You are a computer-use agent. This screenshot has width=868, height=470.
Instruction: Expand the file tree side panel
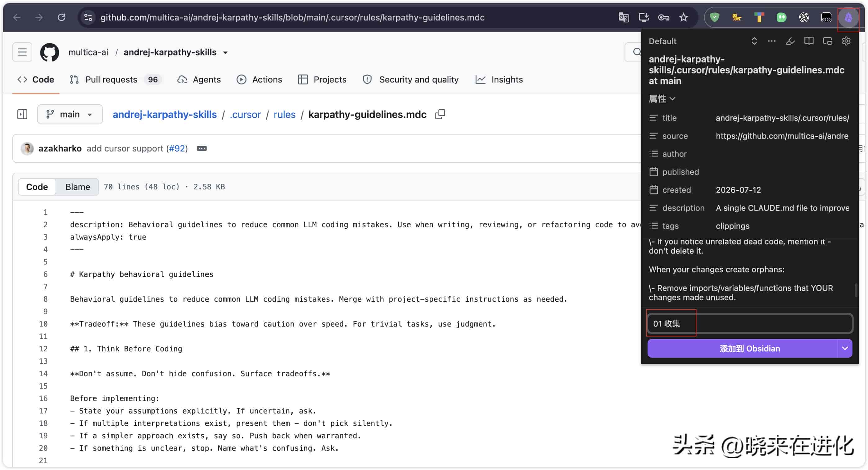pos(22,115)
